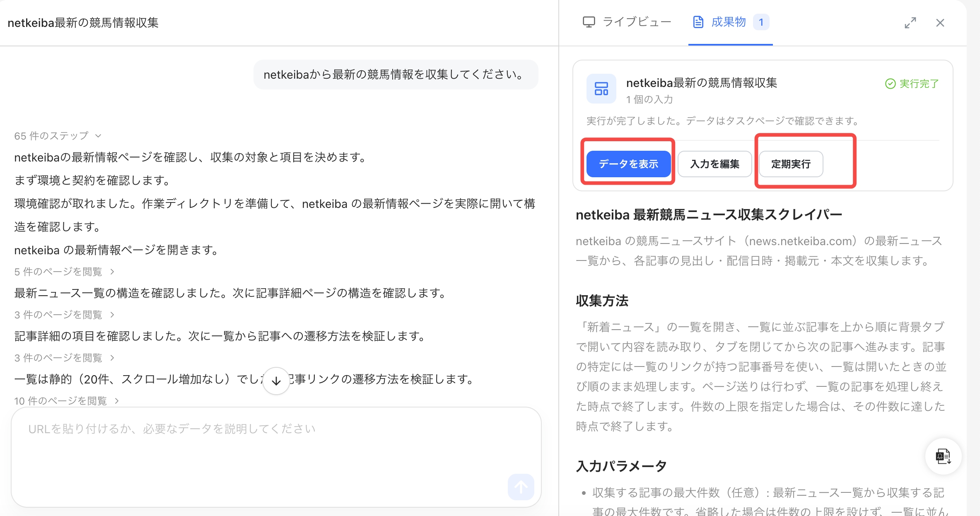Collapse the 65 件のステップ list
Screen dimensions: 980x516
[58, 136]
